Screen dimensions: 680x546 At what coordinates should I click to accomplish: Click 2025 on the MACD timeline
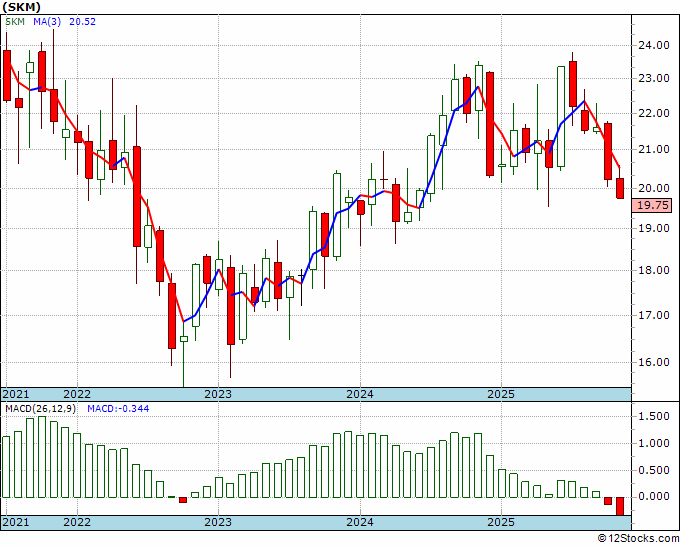(501, 522)
